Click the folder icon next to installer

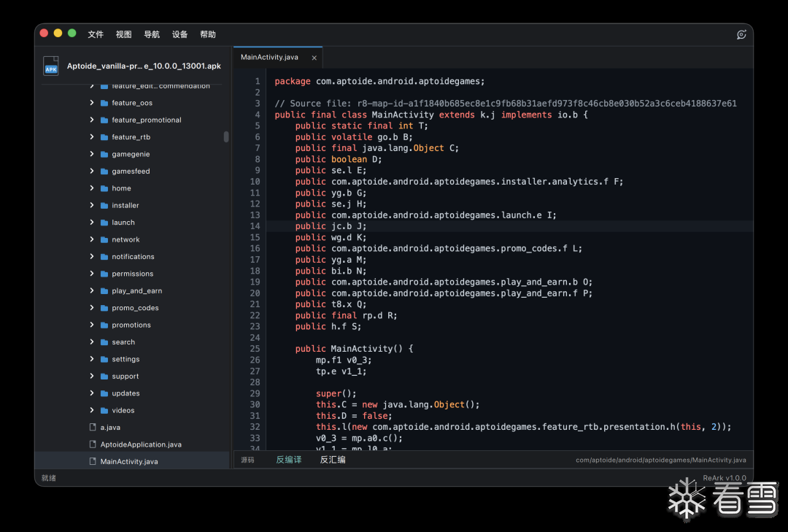tap(104, 206)
